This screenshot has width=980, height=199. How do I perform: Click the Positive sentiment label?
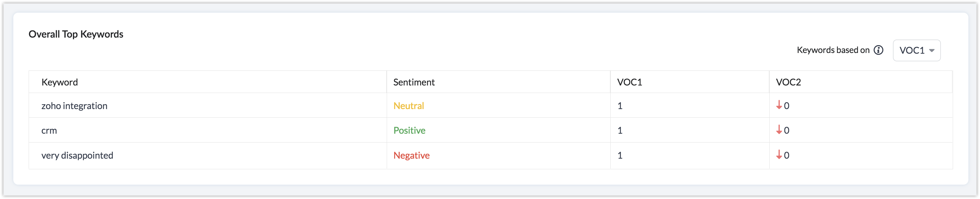409,130
